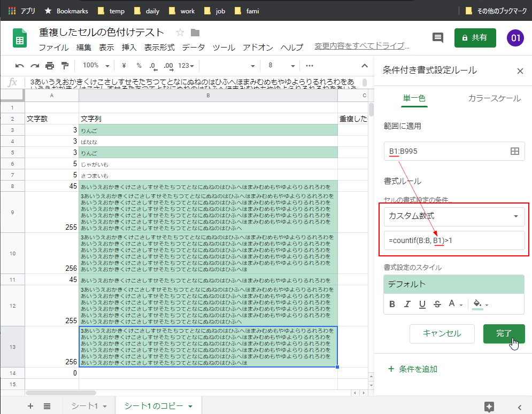Click the range selection grid icon
The width and height of the screenshot is (532, 414).
[515, 151]
